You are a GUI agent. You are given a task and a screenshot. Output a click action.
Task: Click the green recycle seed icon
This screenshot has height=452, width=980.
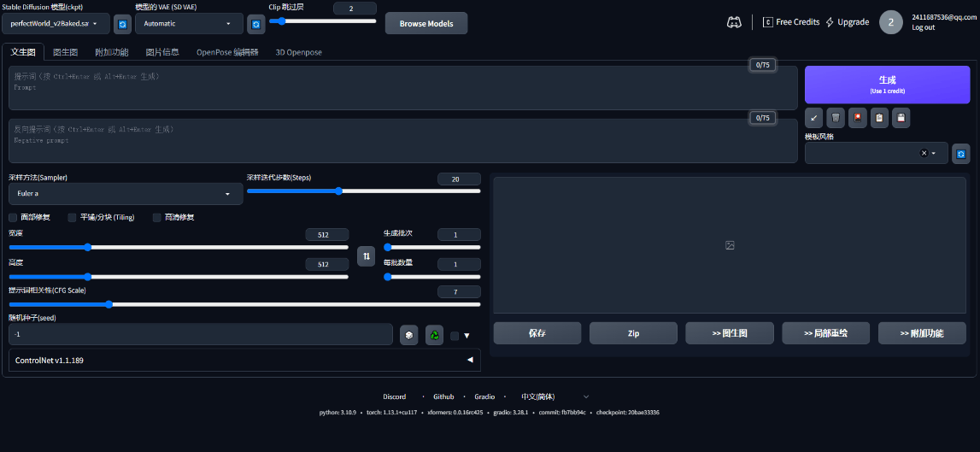point(434,336)
